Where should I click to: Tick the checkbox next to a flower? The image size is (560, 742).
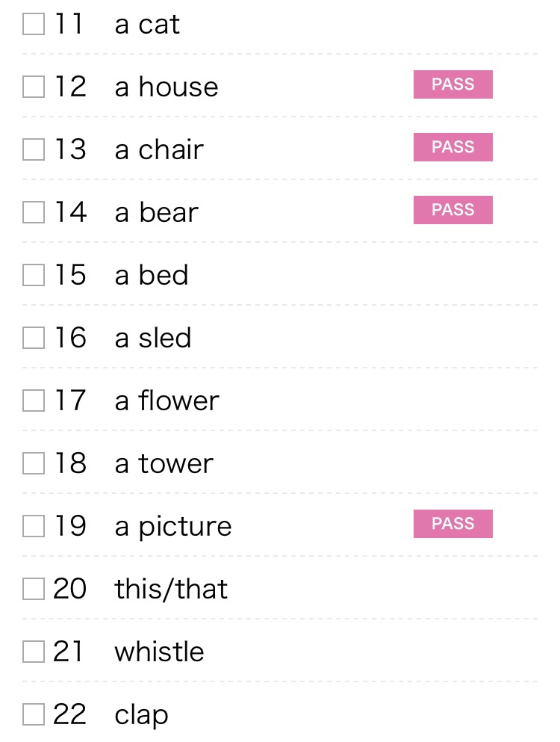tap(34, 401)
